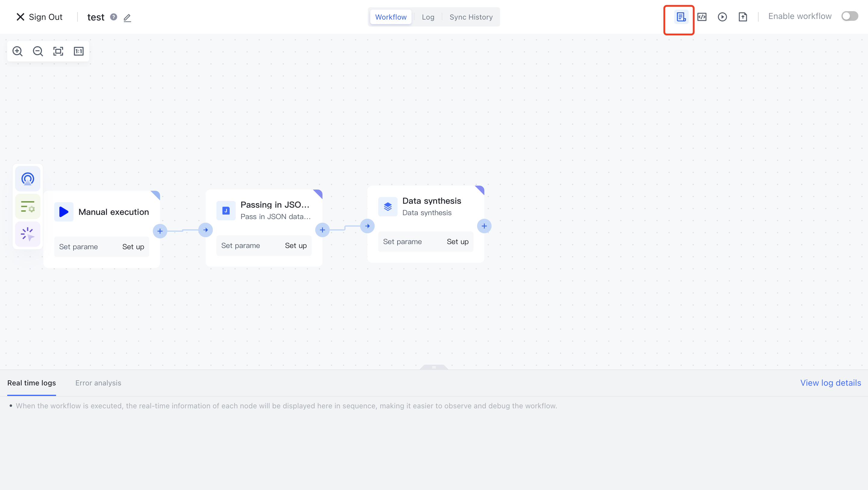
Task: Expand the bottom log panel drag handle
Action: 434,367
